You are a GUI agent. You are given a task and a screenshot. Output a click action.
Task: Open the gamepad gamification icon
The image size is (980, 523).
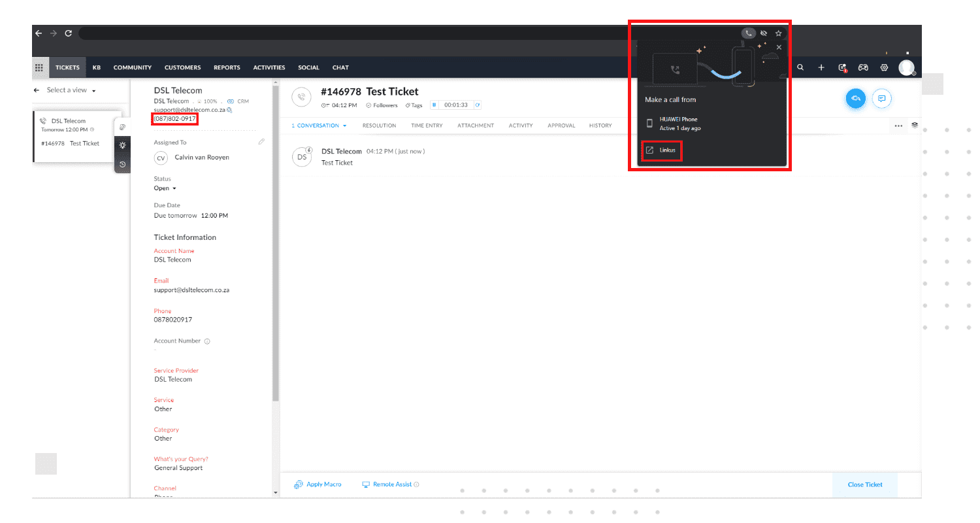pyautogui.click(x=863, y=67)
